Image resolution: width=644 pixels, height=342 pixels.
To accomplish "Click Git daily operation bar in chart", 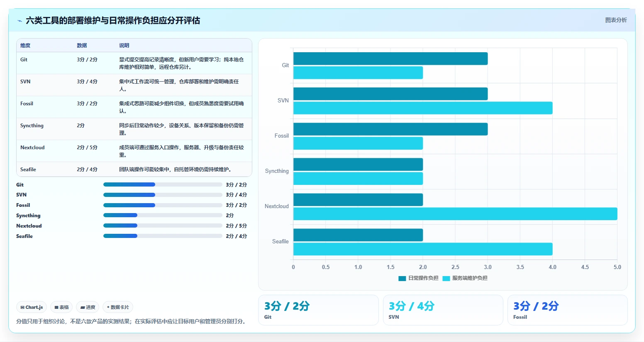I will point(390,58).
